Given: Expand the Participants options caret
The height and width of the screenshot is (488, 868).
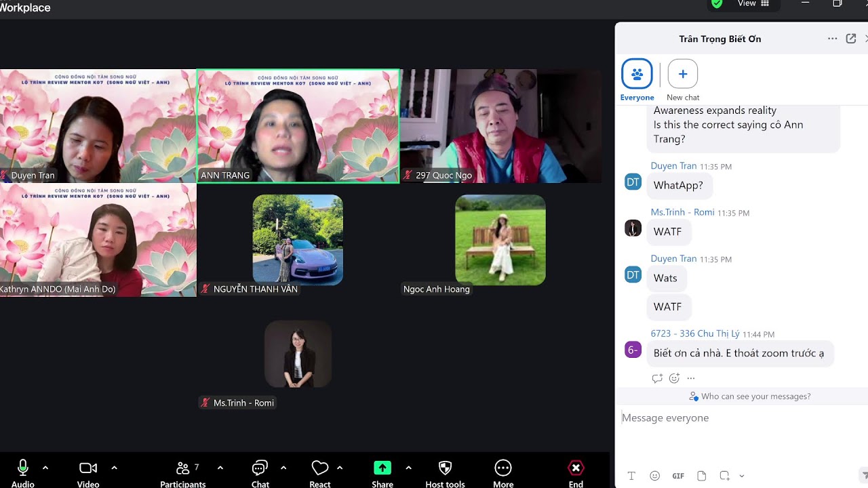Looking at the screenshot, I should click(x=220, y=468).
